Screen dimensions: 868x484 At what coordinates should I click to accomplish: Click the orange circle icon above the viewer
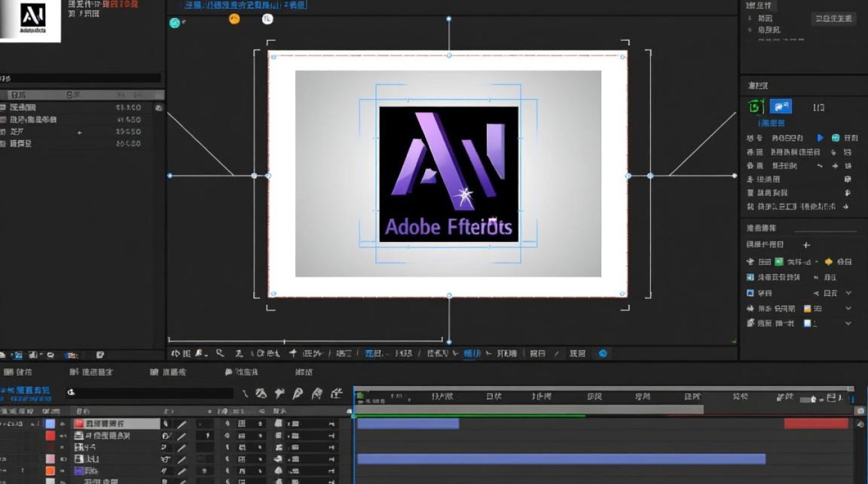tap(234, 19)
